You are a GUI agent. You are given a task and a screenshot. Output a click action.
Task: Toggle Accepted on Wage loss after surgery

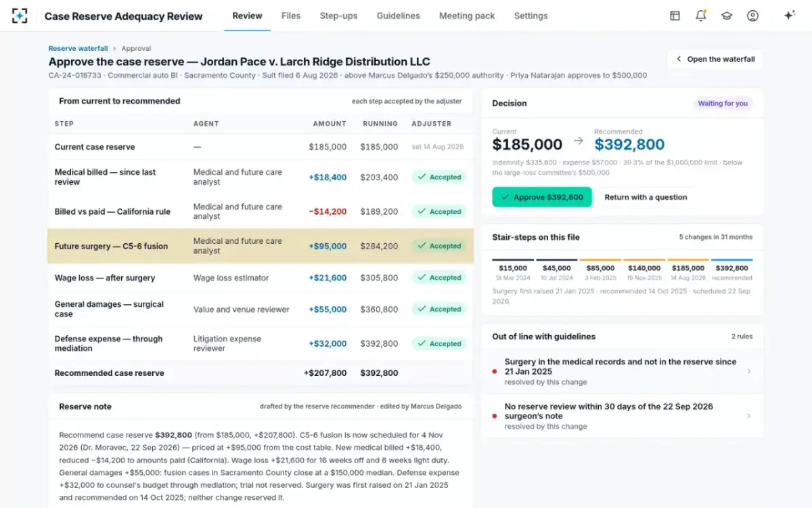(x=439, y=278)
